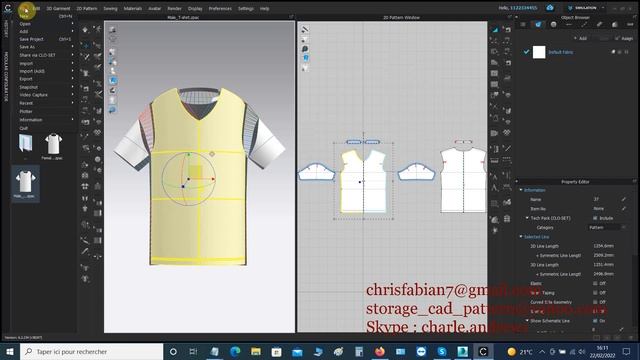Click the taskbar search box
640x360 pixels.
pyautogui.click(x=91, y=351)
